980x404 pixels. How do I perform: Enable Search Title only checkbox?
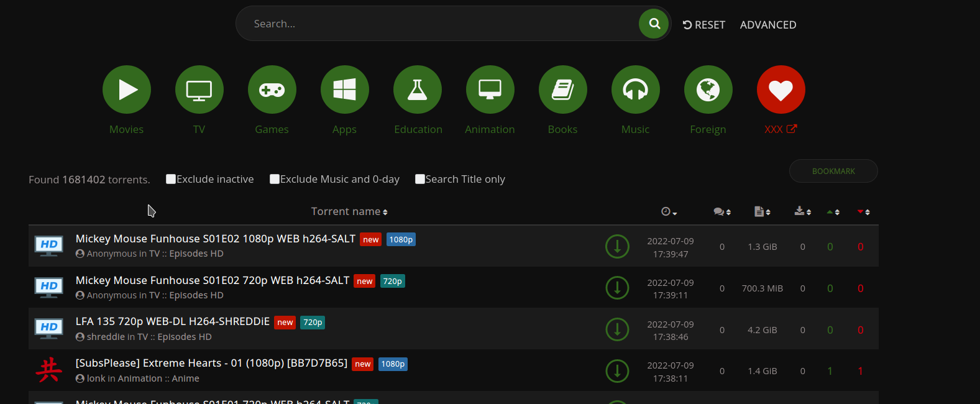[420, 179]
